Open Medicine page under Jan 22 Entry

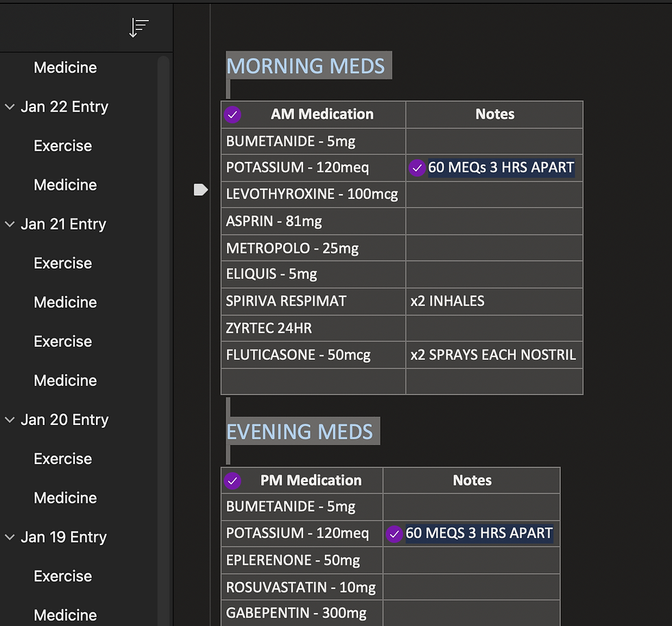coord(65,185)
